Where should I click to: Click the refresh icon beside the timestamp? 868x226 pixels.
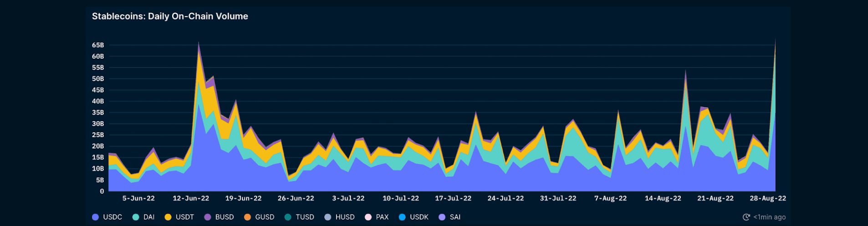click(746, 217)
